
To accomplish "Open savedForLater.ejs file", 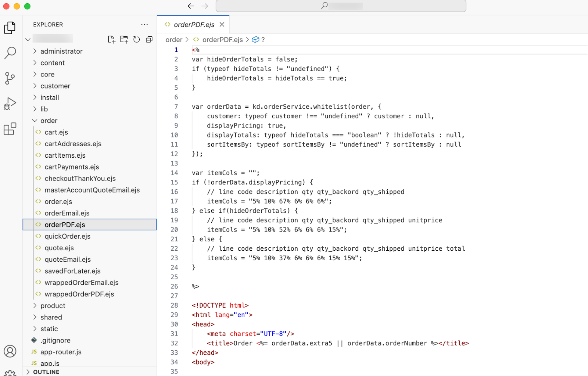I will coord(90,271).
